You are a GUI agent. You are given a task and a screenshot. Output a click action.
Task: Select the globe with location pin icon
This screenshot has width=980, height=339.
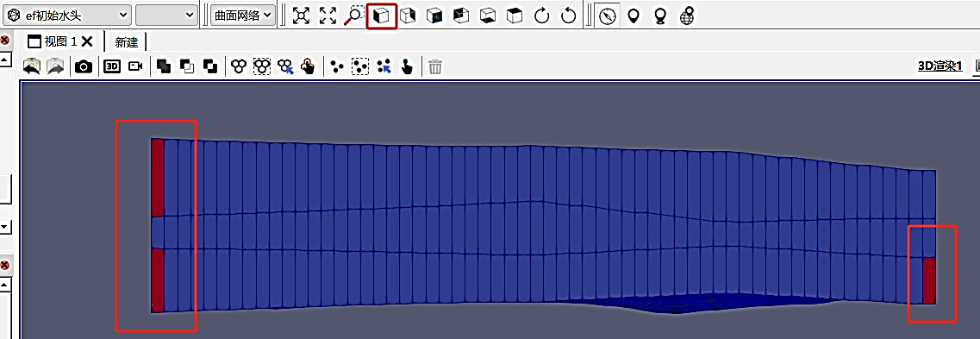(687, 16)
